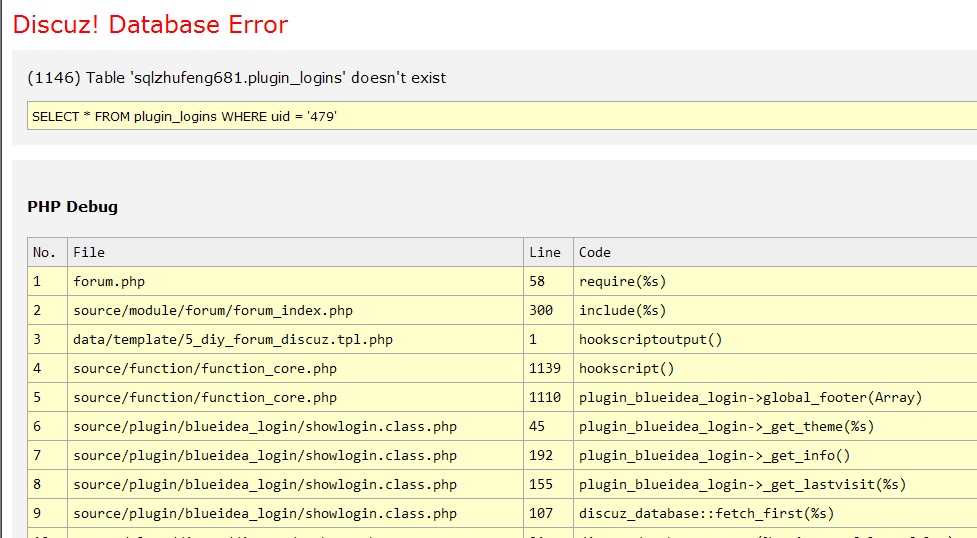Select showlogin.class.php path in row 9
977x538 pixels.
[x=265, y=513]
